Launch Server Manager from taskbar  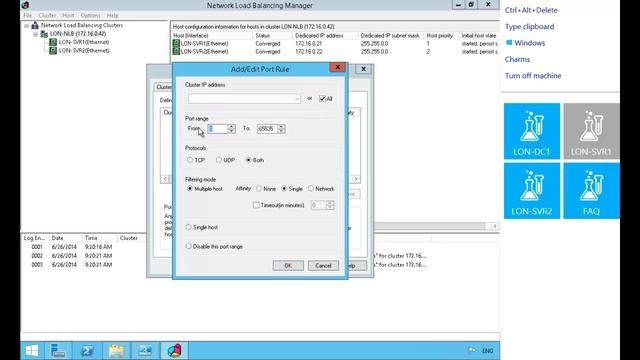58,351
